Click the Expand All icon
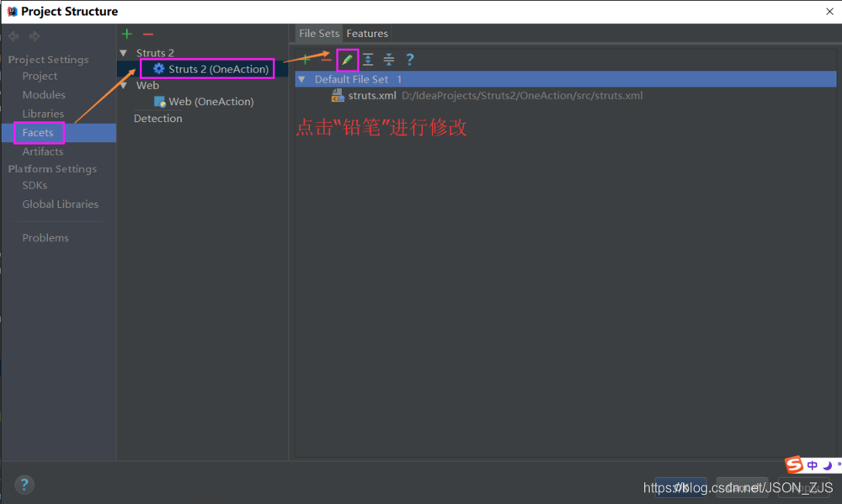 click(368, 59)
